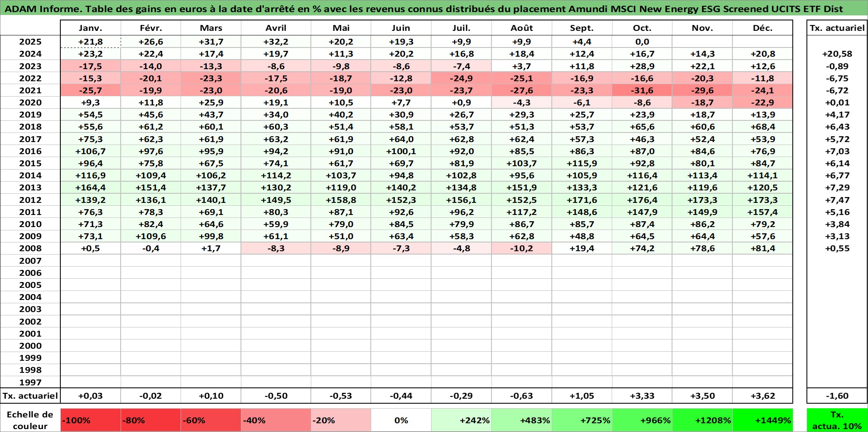Screen dimensions: 868x432
Task: Select cell +68,4 for December 2018
Action: coord(763,127)
